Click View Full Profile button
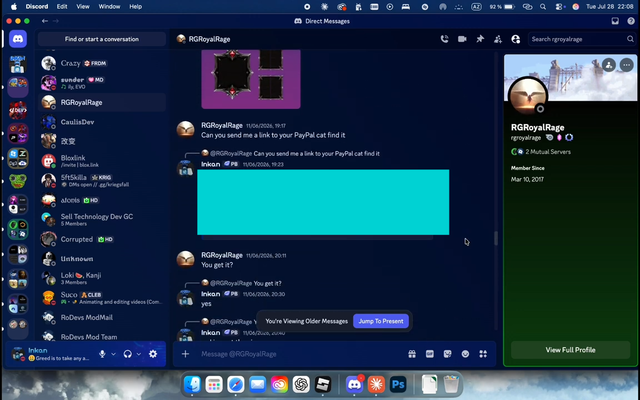 click(x=570, y=350)
